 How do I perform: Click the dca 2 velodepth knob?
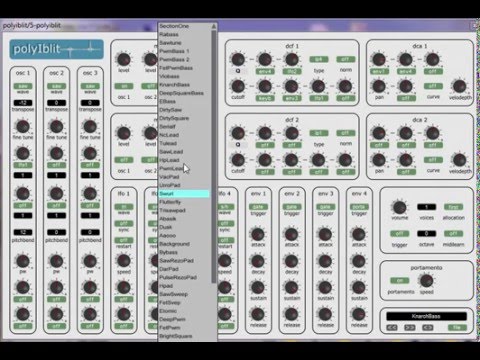[460, 160]
